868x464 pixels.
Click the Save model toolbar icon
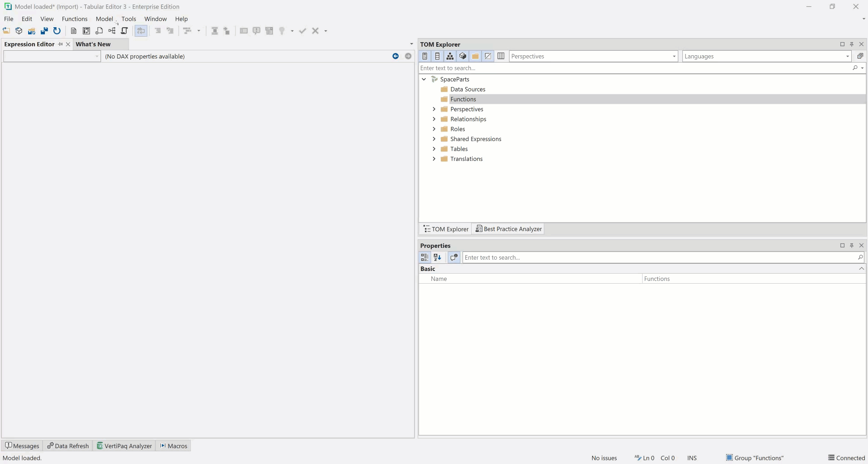(44, 31)
